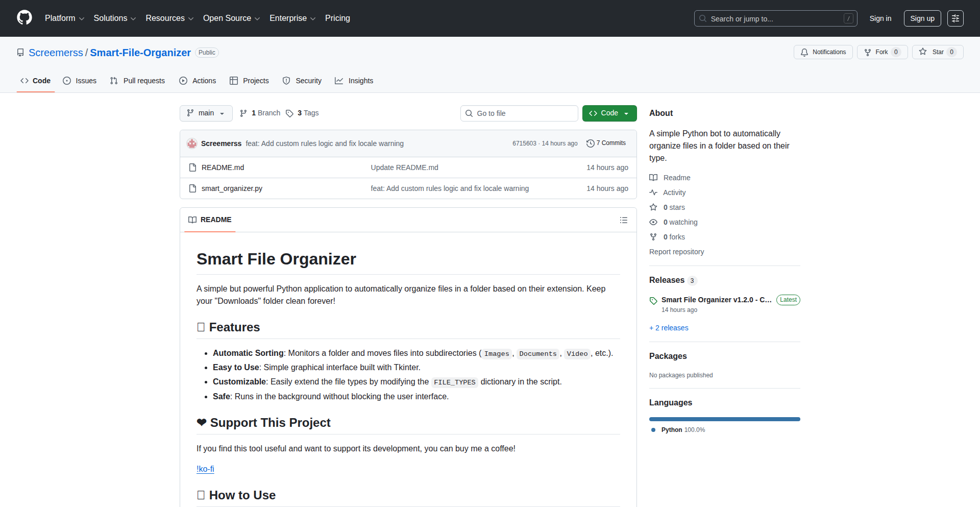Click the tag icon next to 3 Tags

(289, 113)
